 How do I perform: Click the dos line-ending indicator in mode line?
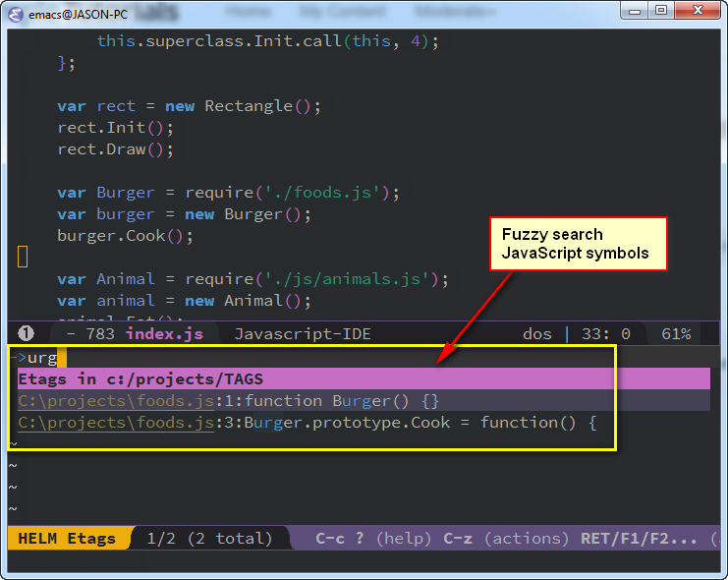pos(537,334)
